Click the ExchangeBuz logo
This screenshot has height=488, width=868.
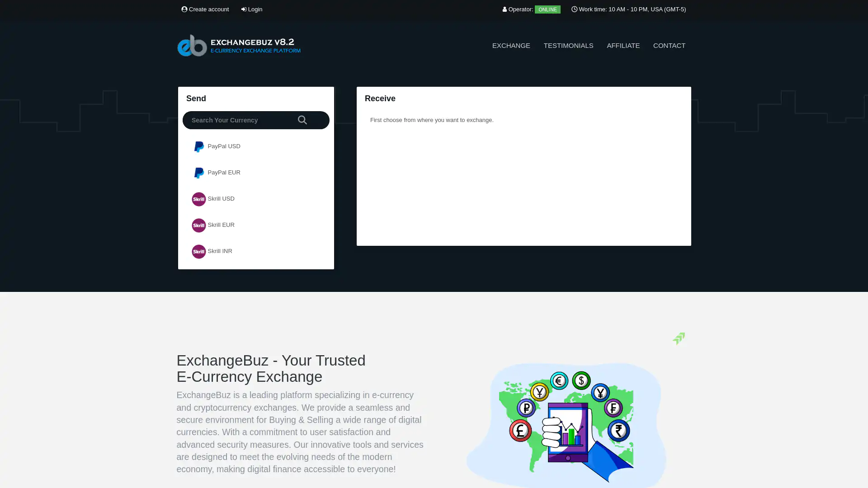click(239, 46)
